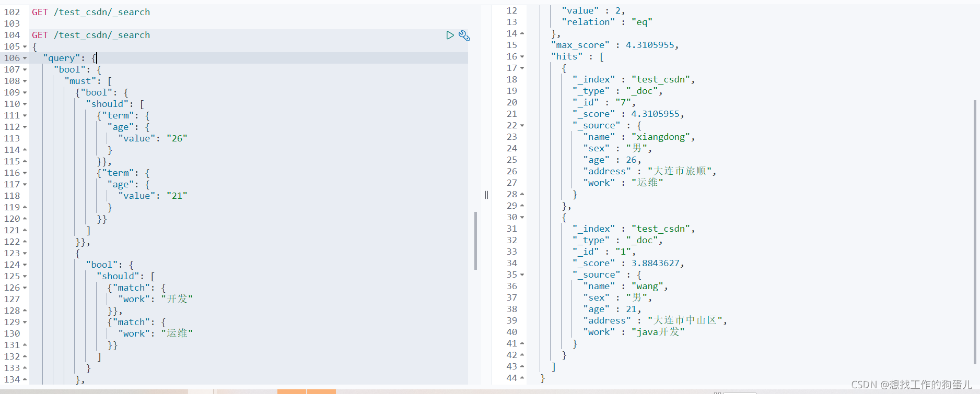Grab the pane divider handle between editors
The height and width of the screenshot is (394, 980).
pos(486,195)
